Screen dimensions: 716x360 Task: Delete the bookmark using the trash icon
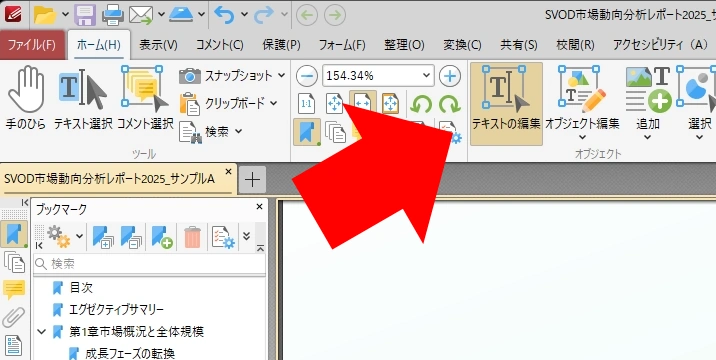(192, 237)
